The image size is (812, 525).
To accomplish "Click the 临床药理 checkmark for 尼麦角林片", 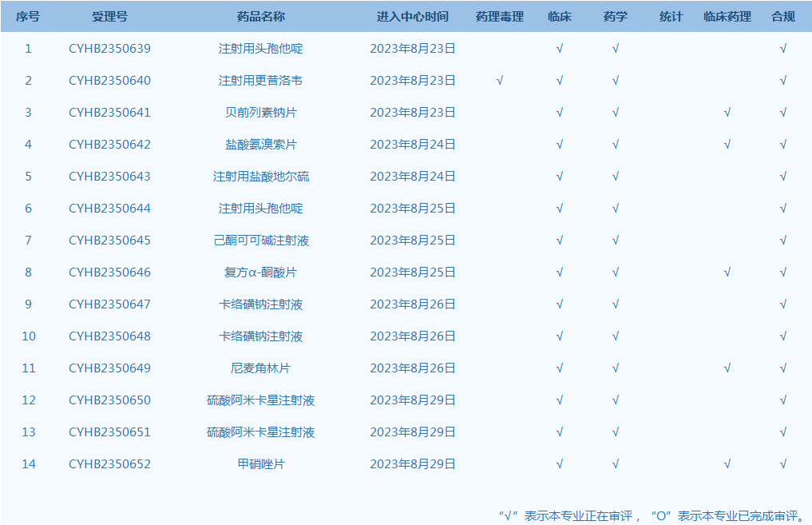I will click(x=727, y=368).
